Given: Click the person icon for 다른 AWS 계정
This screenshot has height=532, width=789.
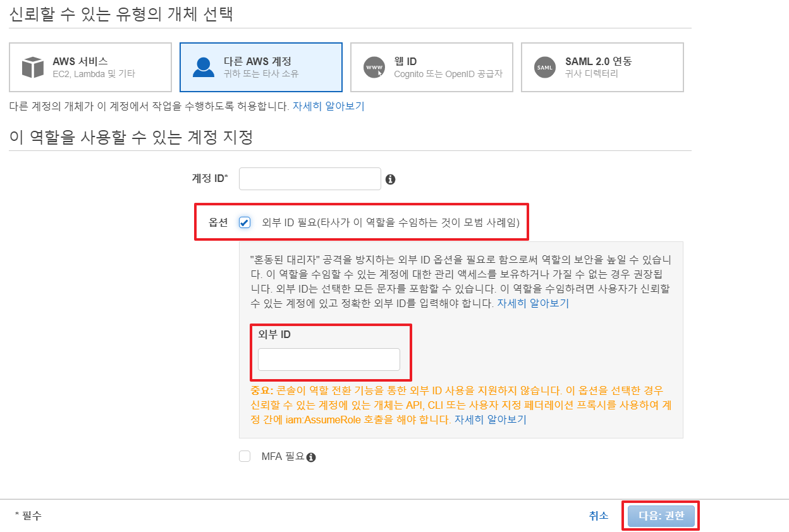Looking at the screenshot, I should point(203,67).
